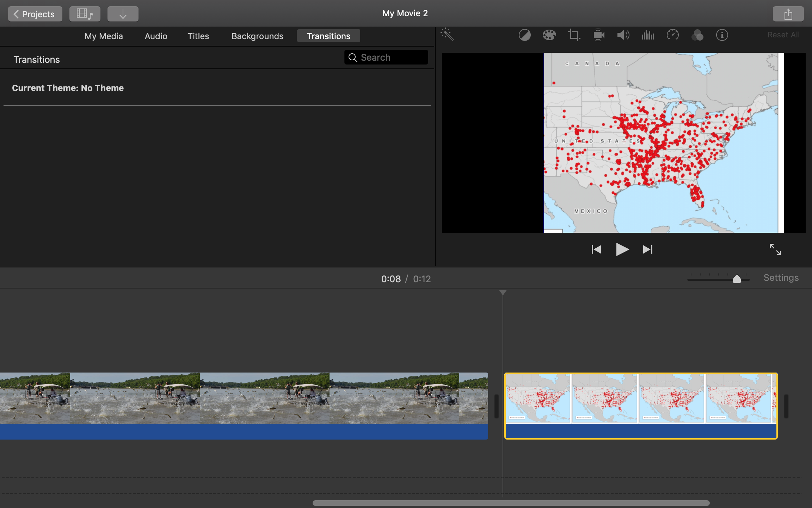Go back to Projects
Screen dimensions: 812x508
35,14
